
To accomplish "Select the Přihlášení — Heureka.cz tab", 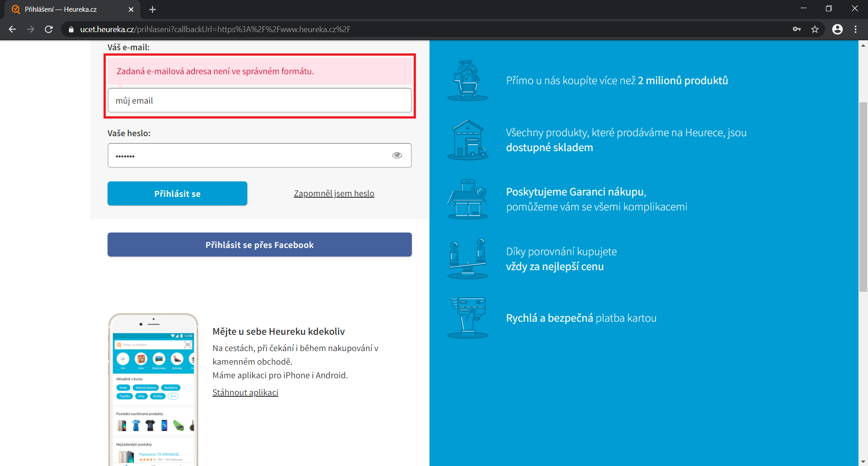I will [72, 10].
